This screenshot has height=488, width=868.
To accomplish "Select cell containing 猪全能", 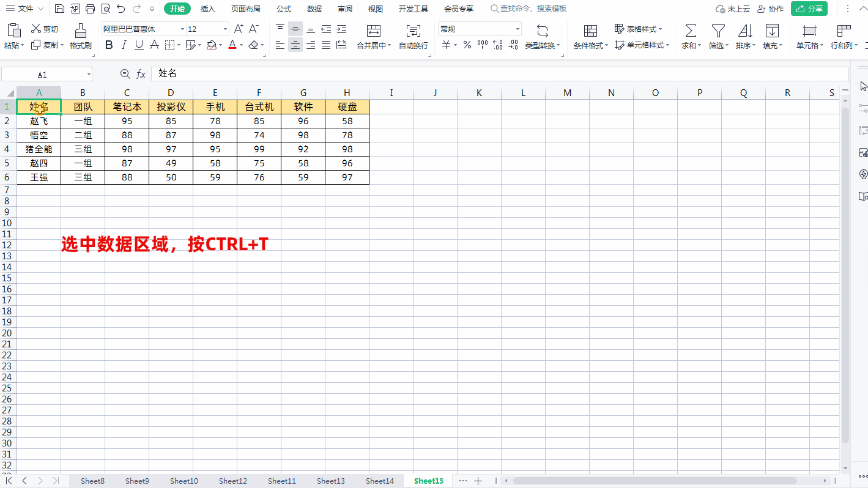I will coord(39,149).
